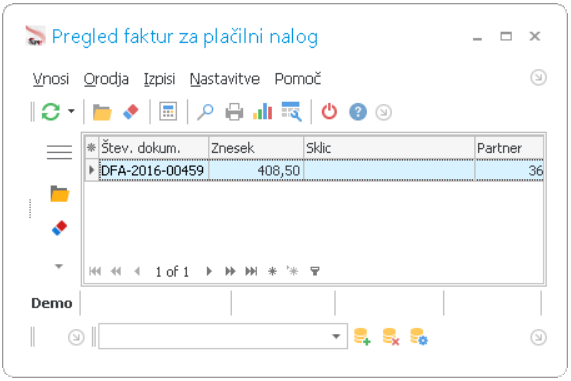Open the calculator grid icon in toolbar

click(168, 111)
